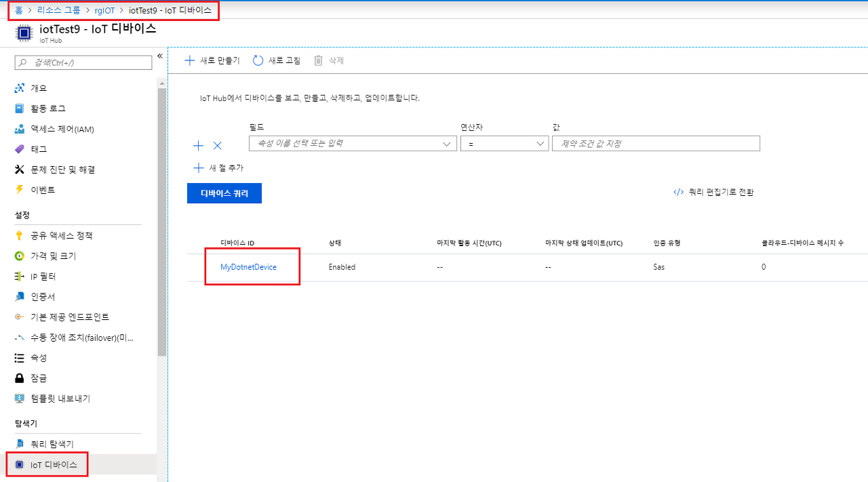Click the IoT devices (IoT 디바이스) chip icon
This screenshot has width=868, height=482.
tap(20, 465)
